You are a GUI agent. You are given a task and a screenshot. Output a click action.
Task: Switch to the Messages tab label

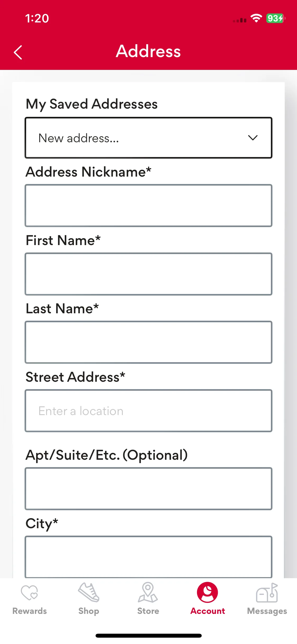point(267,611)
